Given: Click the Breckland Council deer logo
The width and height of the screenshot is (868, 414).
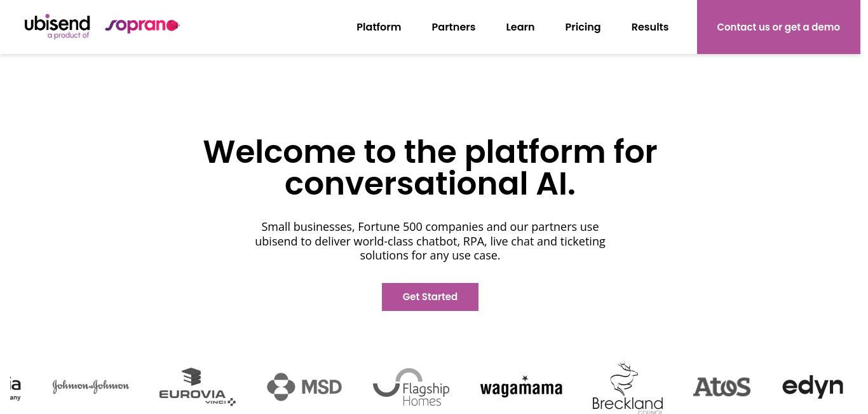Looking at the screenshot, I should coord(627,387).
